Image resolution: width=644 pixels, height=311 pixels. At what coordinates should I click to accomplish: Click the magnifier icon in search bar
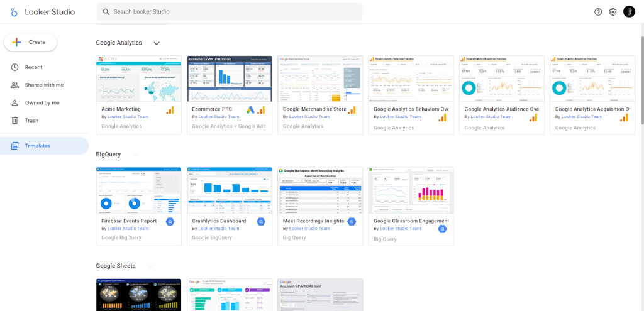pos(106,12)
